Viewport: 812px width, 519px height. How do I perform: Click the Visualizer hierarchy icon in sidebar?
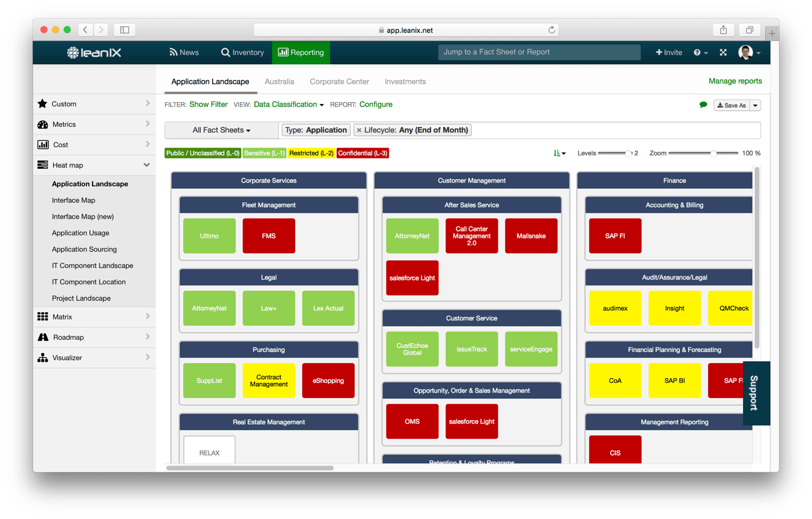pyautogui.click(x=42, y=357)
